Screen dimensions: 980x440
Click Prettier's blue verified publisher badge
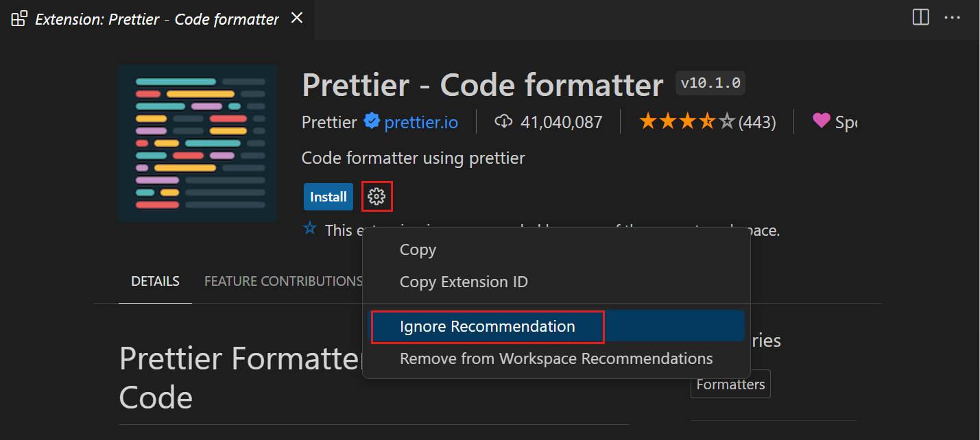(x=371, y=121)
